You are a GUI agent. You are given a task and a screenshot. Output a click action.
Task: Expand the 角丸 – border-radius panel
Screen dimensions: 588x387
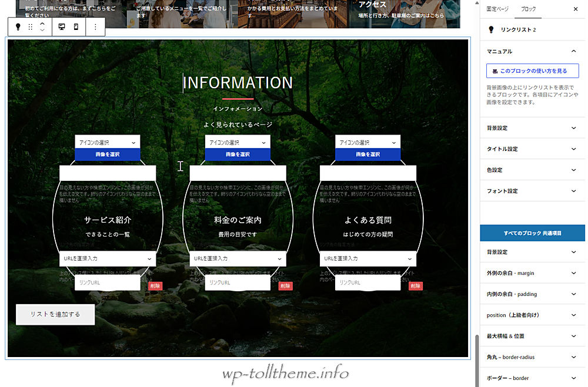point(533,357)
